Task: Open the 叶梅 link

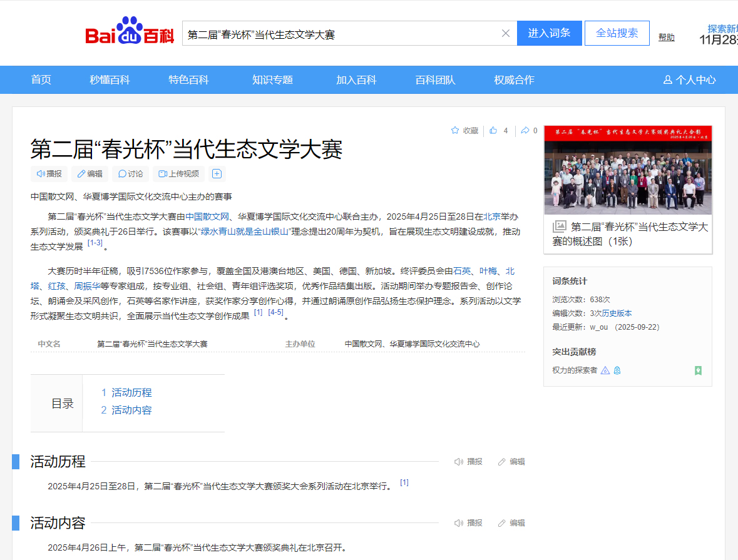Action: 488,271
